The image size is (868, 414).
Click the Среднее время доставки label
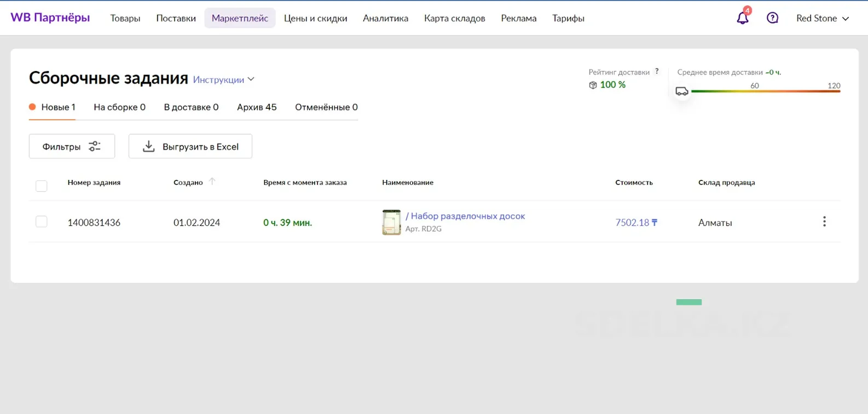[720, 72]
